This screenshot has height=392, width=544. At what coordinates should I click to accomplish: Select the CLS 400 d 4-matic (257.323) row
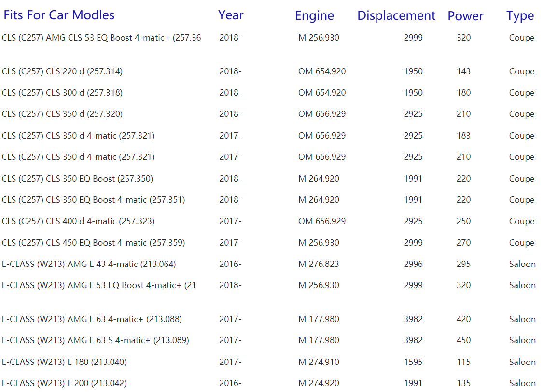point(78,221)
